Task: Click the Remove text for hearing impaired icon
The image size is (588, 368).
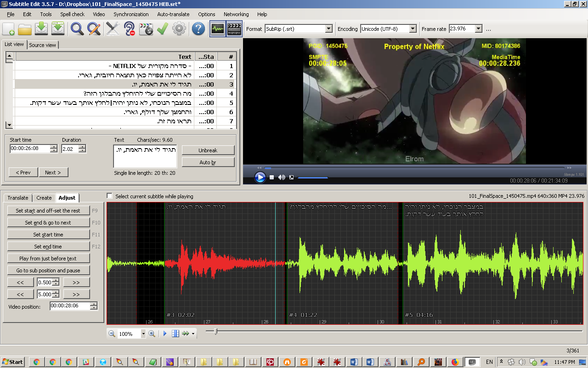Action: click(130, 29)
